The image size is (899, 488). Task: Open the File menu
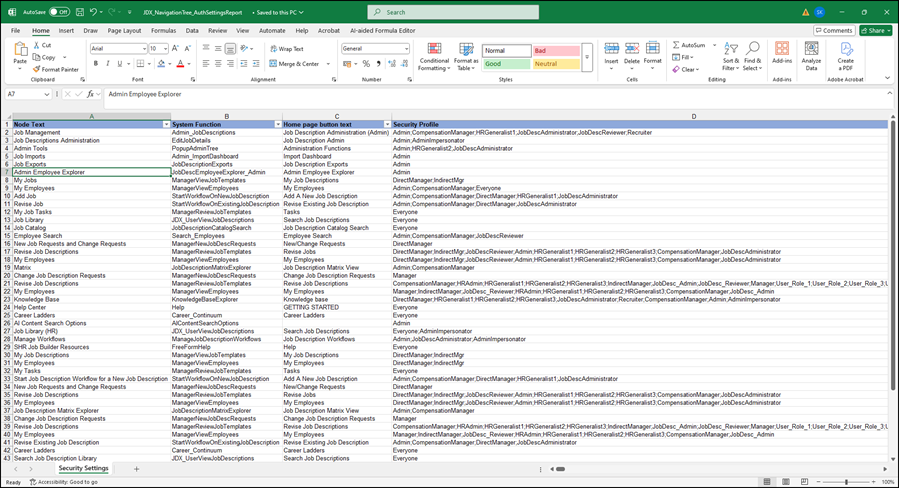tap(15, 30)
